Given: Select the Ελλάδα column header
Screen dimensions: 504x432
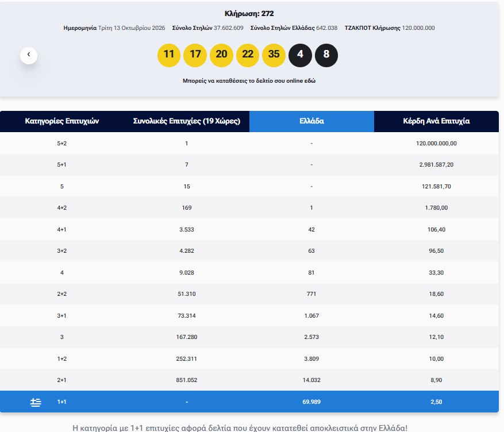Looking at the screenshot, I should click(x=311, y=121).
